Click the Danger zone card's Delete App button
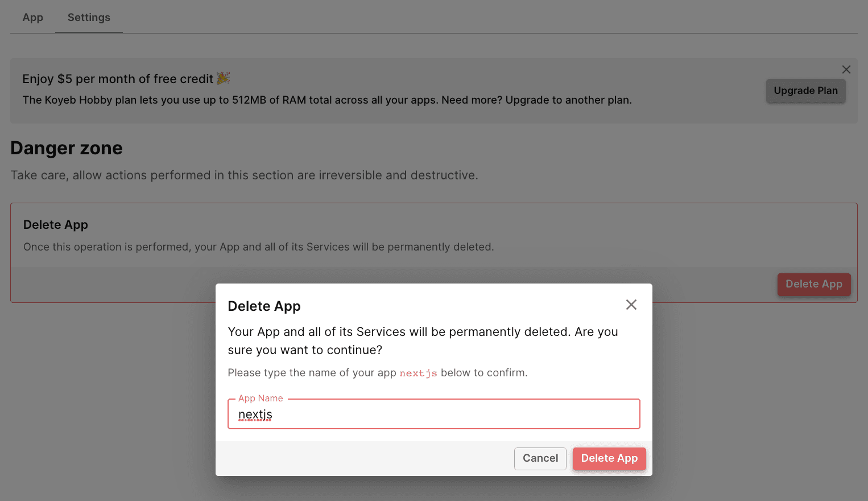The image size is (868, 501). (813, 284)
